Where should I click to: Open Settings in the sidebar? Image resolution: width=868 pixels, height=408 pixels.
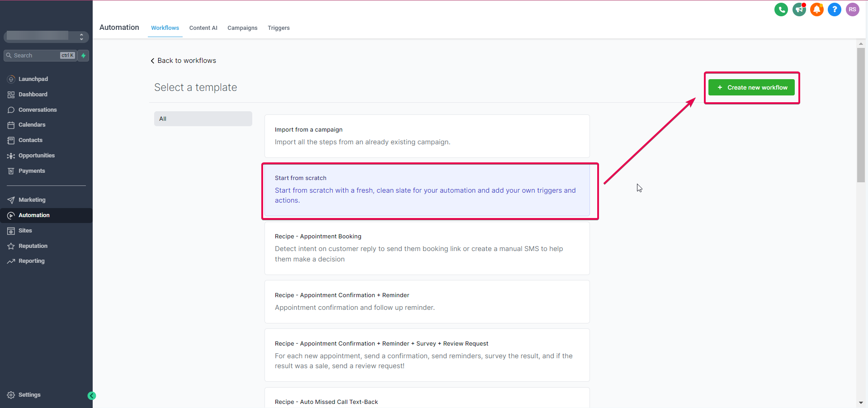pos(29,395)
